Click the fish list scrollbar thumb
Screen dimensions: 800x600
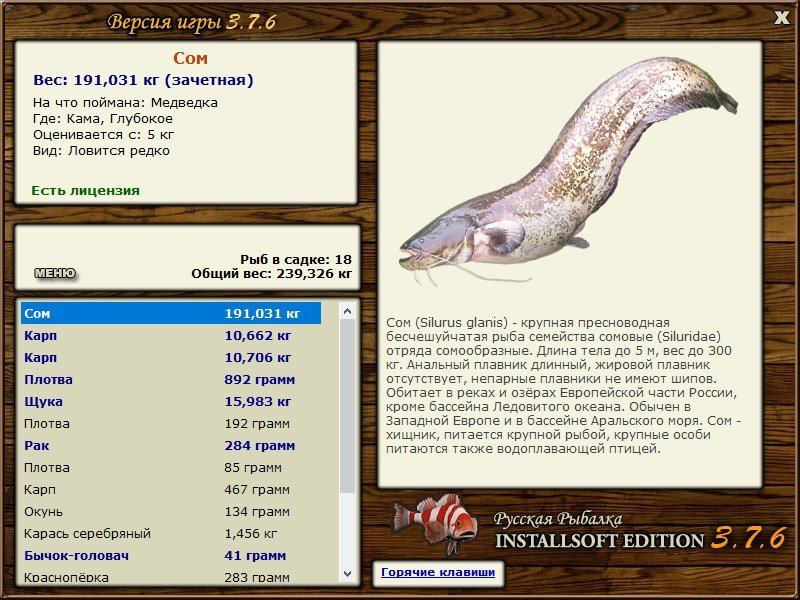347,406
